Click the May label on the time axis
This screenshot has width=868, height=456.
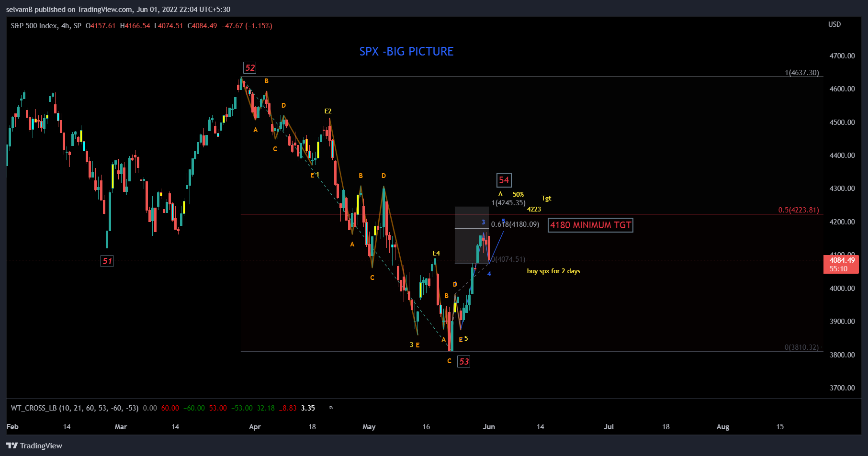coord(369,427)
